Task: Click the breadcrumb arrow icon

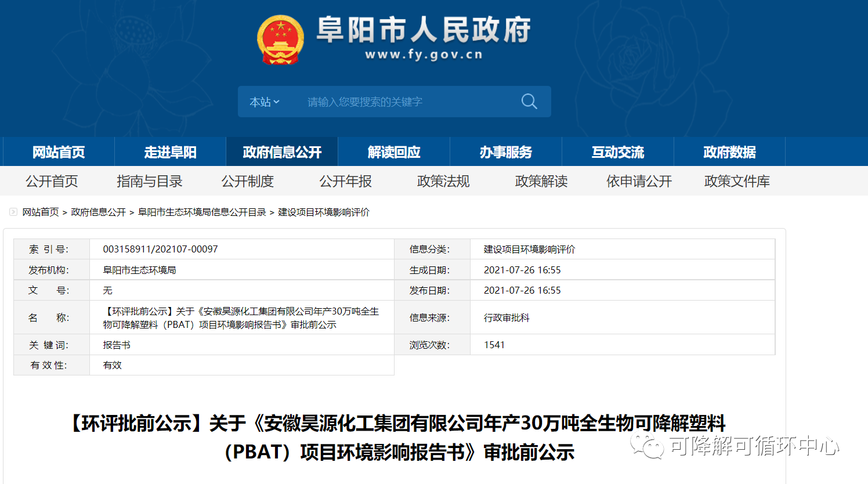Action: tap(13, 212)
